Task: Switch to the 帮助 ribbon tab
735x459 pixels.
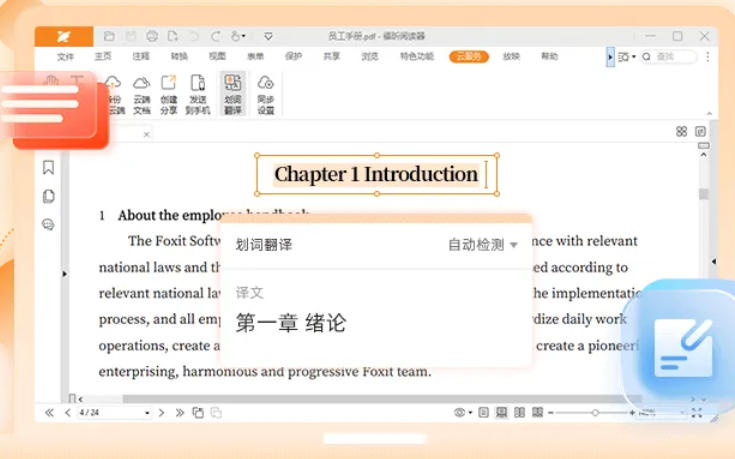Action: (549, 56)
